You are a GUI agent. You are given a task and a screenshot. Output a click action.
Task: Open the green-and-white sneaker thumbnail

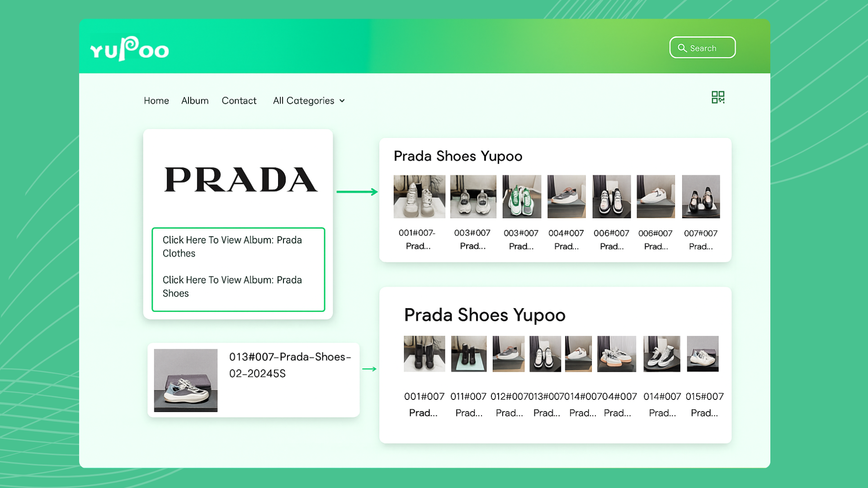(522, 197)
